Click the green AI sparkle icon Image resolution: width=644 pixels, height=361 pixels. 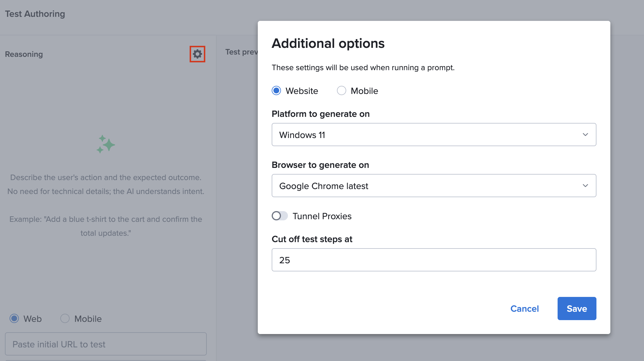click(x=106, y=144)
